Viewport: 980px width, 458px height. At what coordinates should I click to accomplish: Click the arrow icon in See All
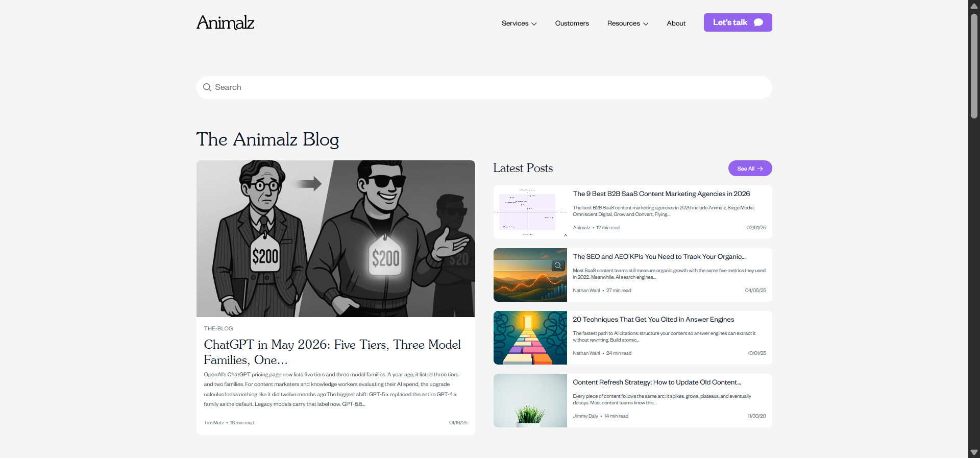coord(760,168)
